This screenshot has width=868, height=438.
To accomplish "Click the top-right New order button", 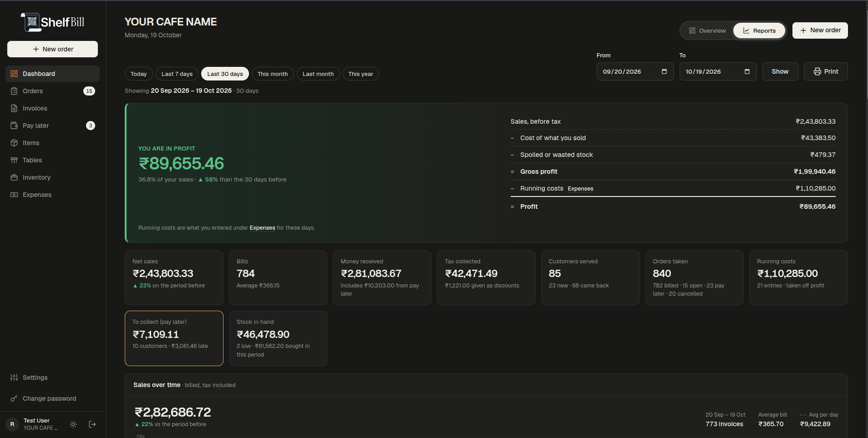I will [x=820, y=30].
